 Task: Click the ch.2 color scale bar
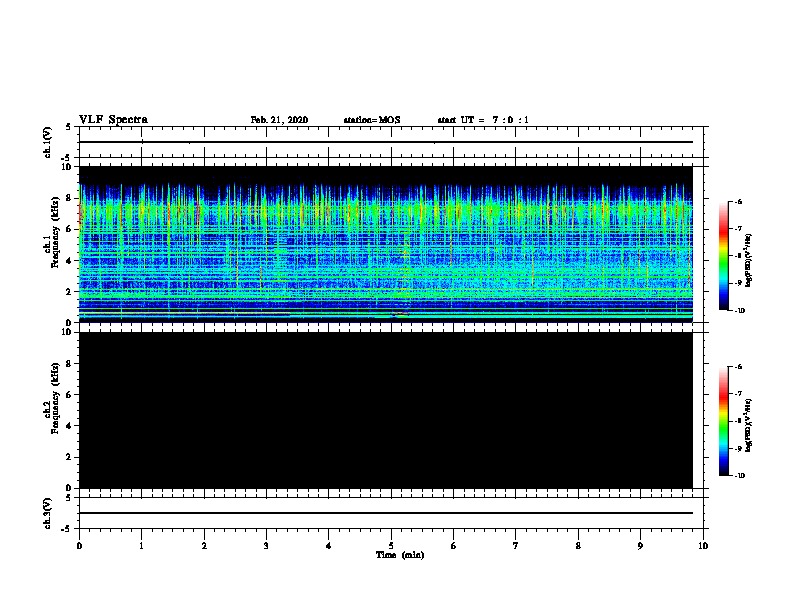[723, 421]
